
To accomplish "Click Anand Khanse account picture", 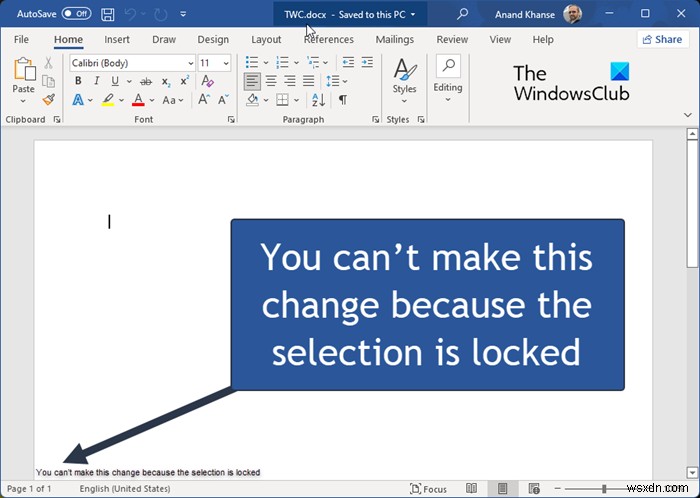I will tap(572, 14).
